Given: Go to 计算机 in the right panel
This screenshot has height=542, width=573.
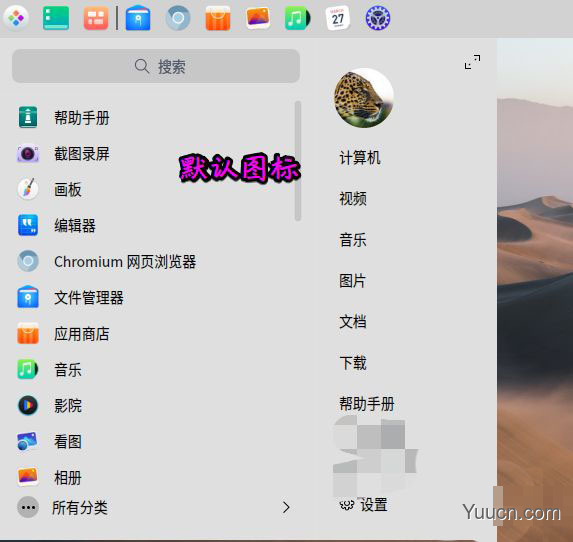Looking at the screenshot, I should pyautogui.click(x=360, y=158).
